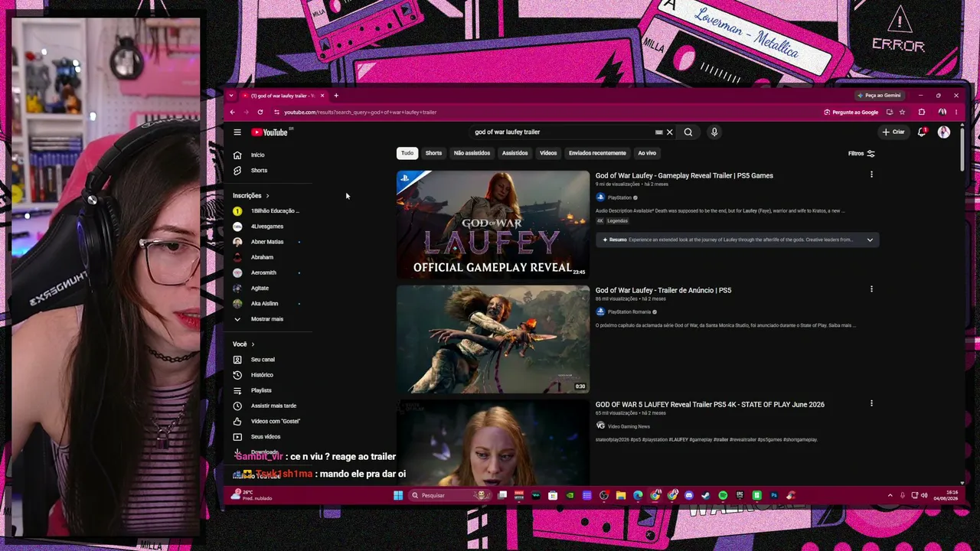
Task: Open the Chrome extensions puzzle icon
Action: [922, 112]
